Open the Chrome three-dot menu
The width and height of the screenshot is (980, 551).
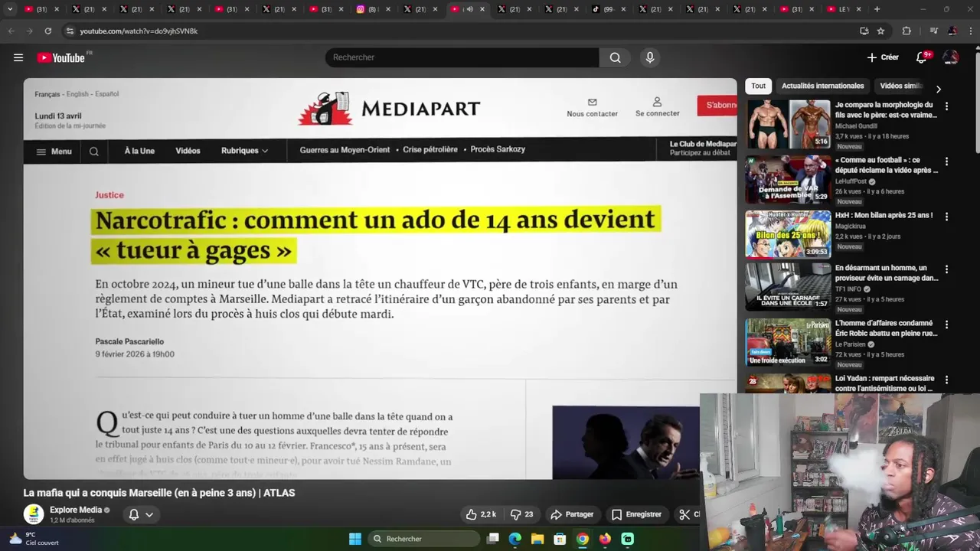[x=971, y=31]
